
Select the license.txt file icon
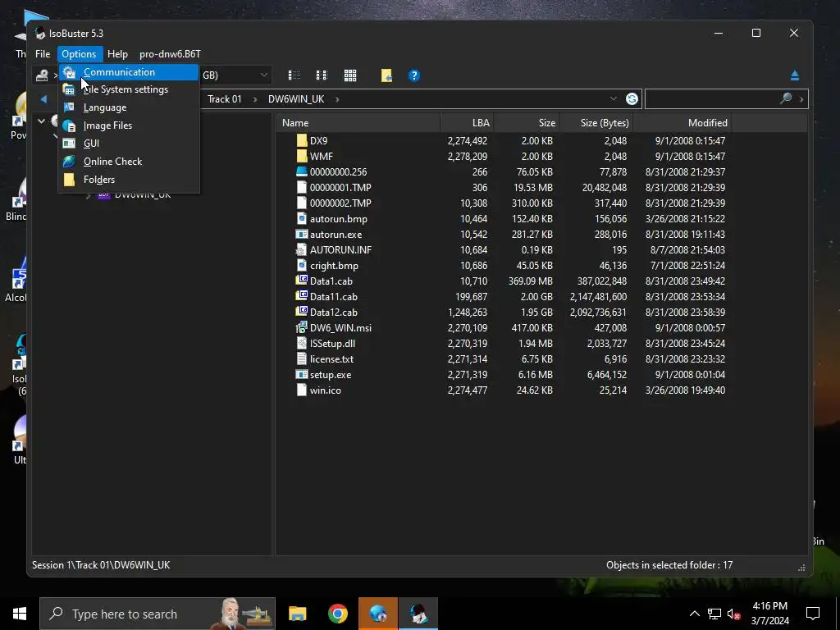click(302, 358)
